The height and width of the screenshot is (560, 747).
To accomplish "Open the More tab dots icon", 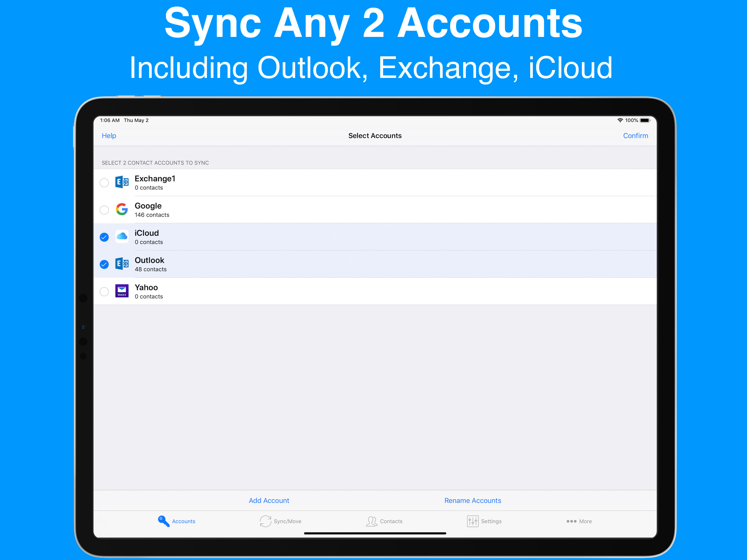I will click(x=571, y=521).
